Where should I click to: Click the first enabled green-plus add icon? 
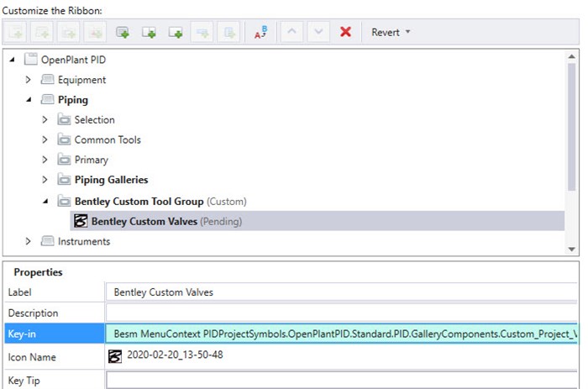pyautogui.click(x=123, y=33)
